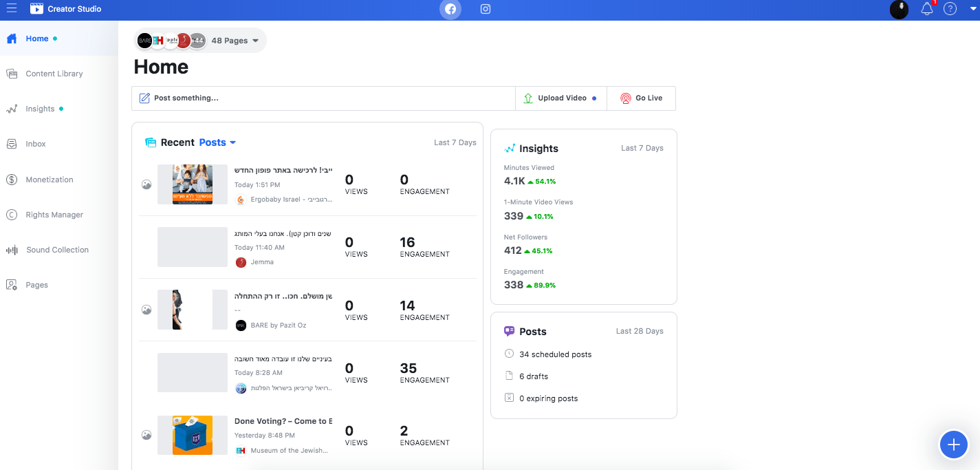Switch to Instagram platform icon
This screenshot has width=980, height=470.
(486, 9)
